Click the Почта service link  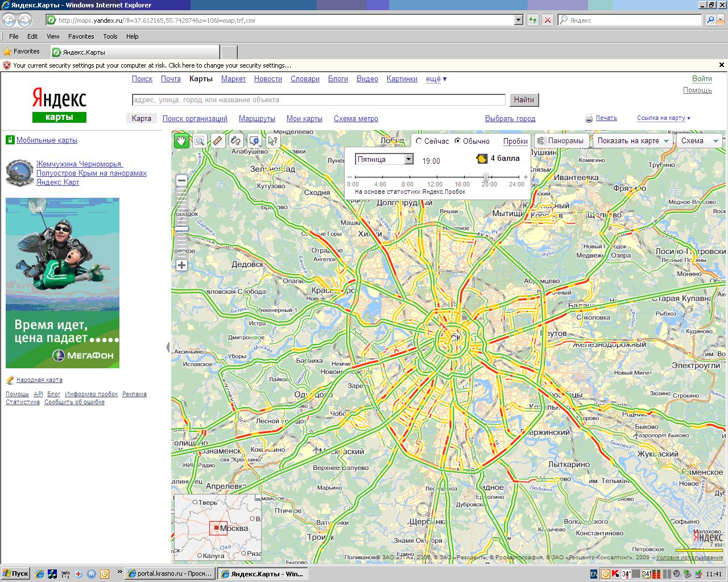pyautogui.click(x=171, y=79)
